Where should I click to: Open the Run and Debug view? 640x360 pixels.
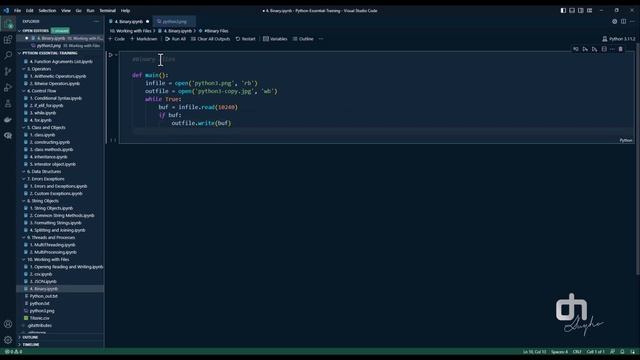coord(8,87)
